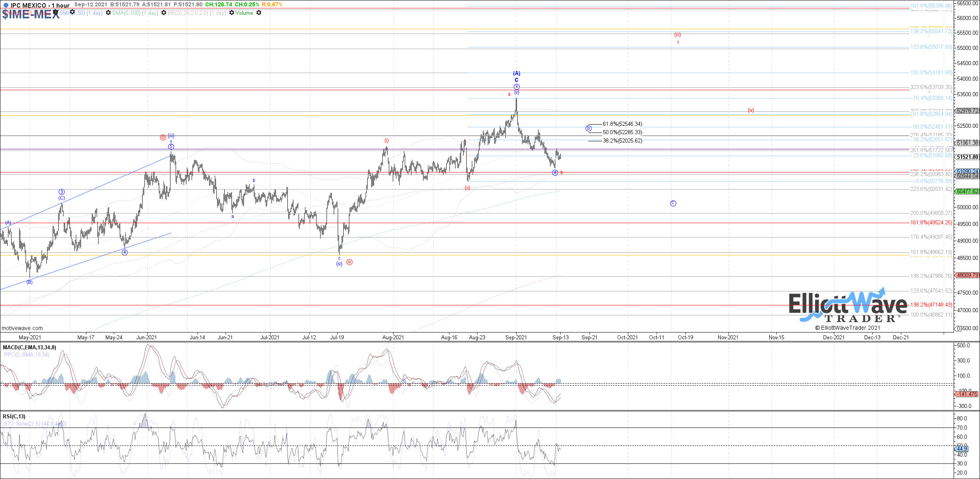The image size is (980, 479).
Task: Select bold blue (A) label at September top
Action: (517, 73)
